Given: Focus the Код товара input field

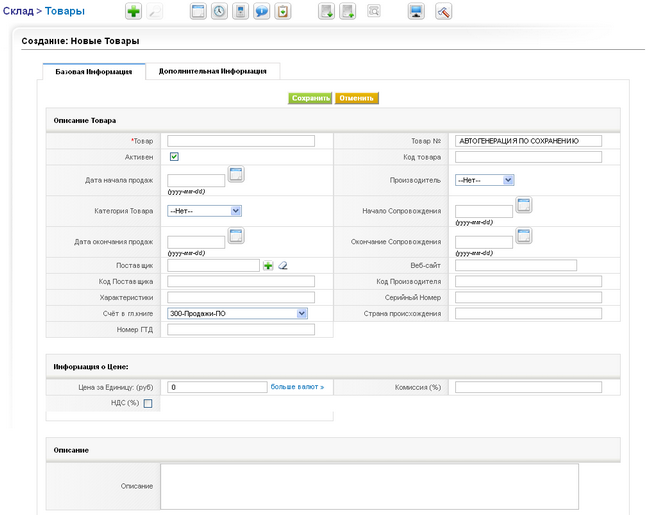Looking at the screenshot, I should 529,157.
